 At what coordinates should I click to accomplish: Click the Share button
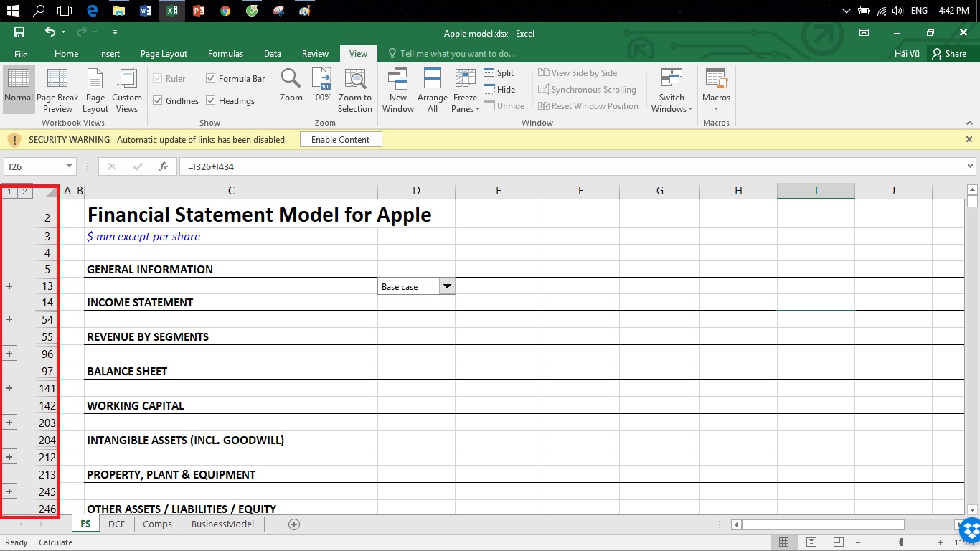(x=949, y=54)
